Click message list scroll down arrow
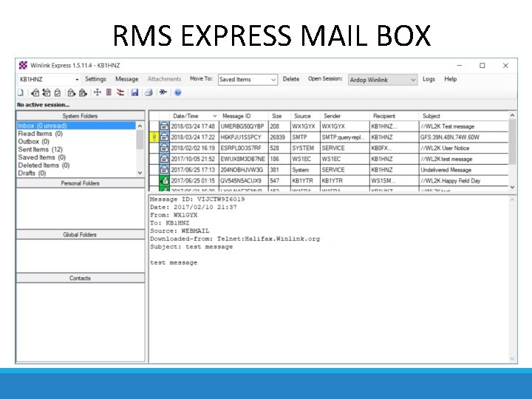The width and height of the screenshot is (532, 399). pyautogui.click(x=512, y=187)
